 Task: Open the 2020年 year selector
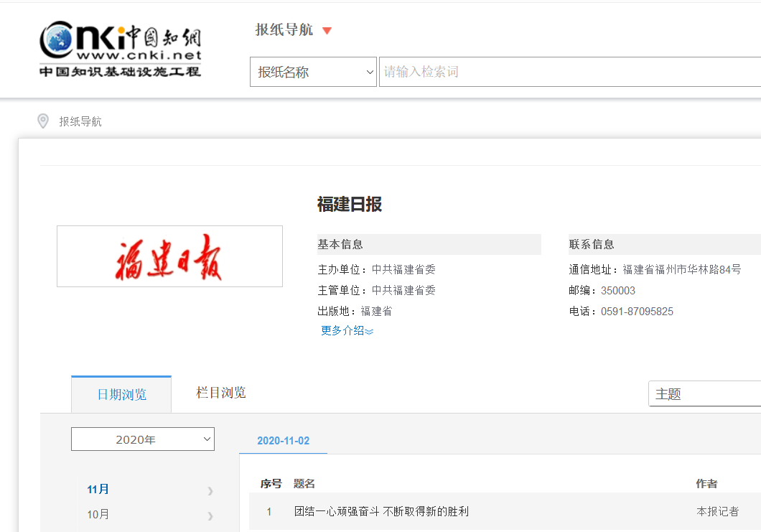point(142,439)
